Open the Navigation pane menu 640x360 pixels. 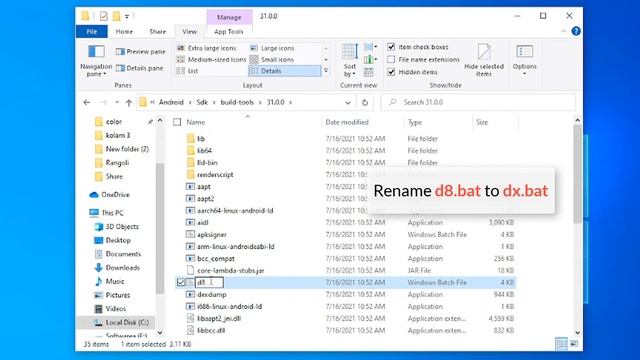[x=96, y=60]
